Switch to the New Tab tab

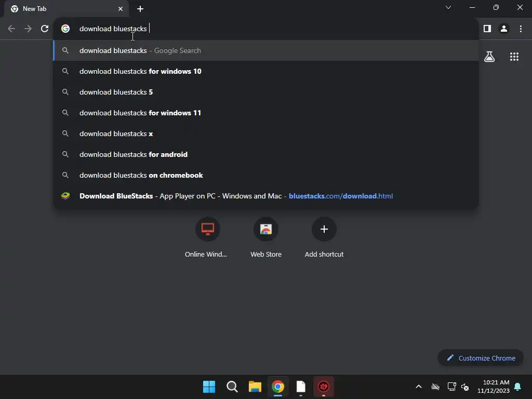(x=67, y=9)
